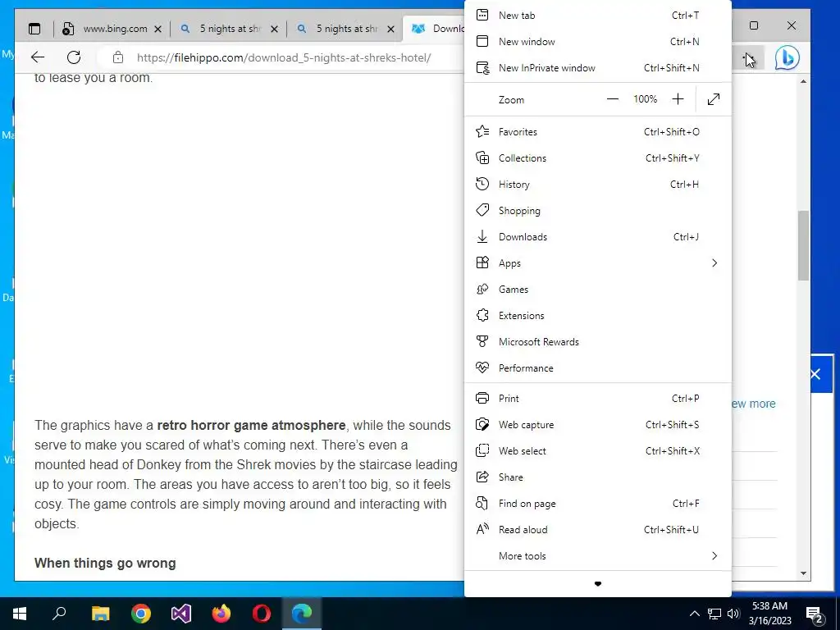
Task: Start Read aloud from menu
Action: coord(598,530)
